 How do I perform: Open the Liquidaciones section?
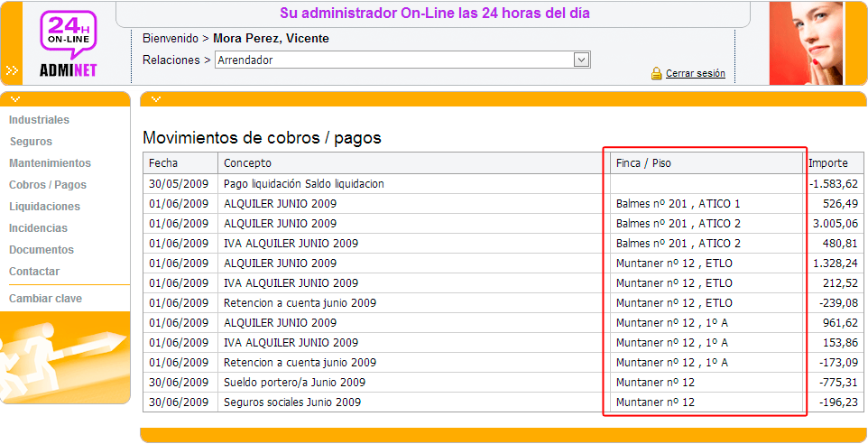(x=44, y=207)
